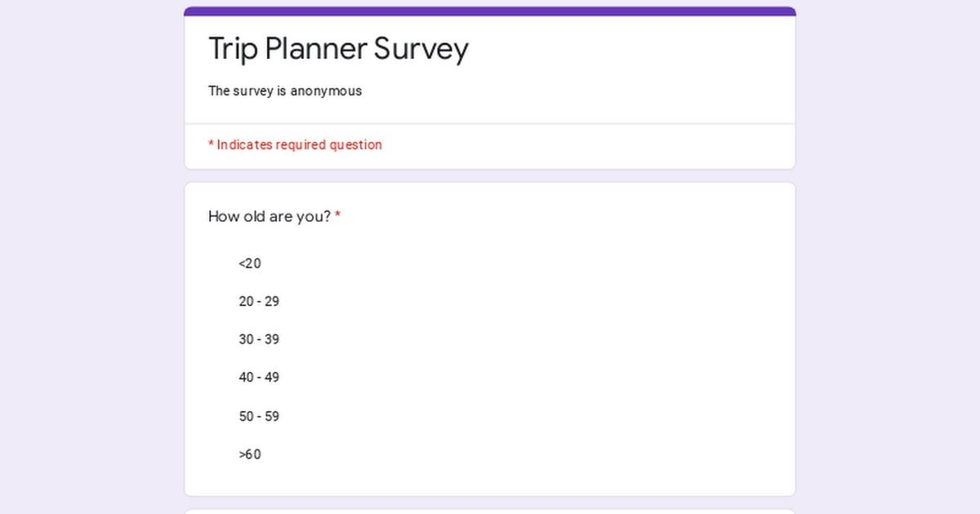Click the red asterisk after "How old are you?"
The height and width of the screenshot is (514, 980).
pos(337,215)
